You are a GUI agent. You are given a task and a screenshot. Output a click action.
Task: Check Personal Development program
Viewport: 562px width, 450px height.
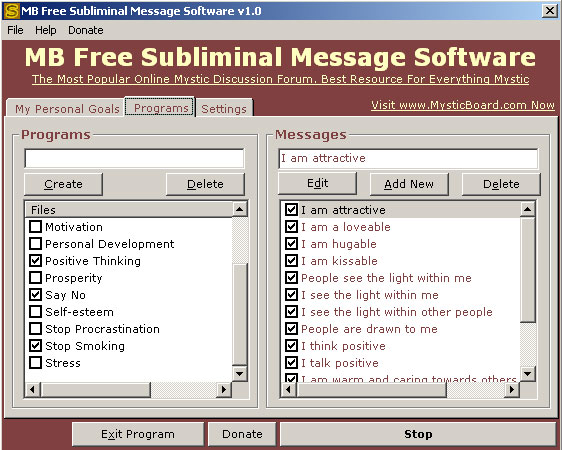(x=35, y=244)
